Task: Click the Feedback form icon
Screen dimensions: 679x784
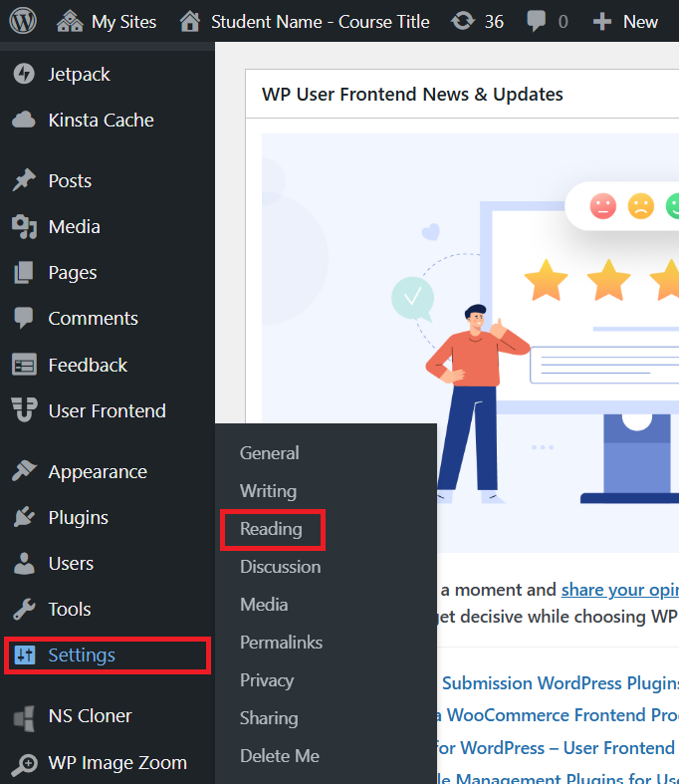Action: click(24, 365)
